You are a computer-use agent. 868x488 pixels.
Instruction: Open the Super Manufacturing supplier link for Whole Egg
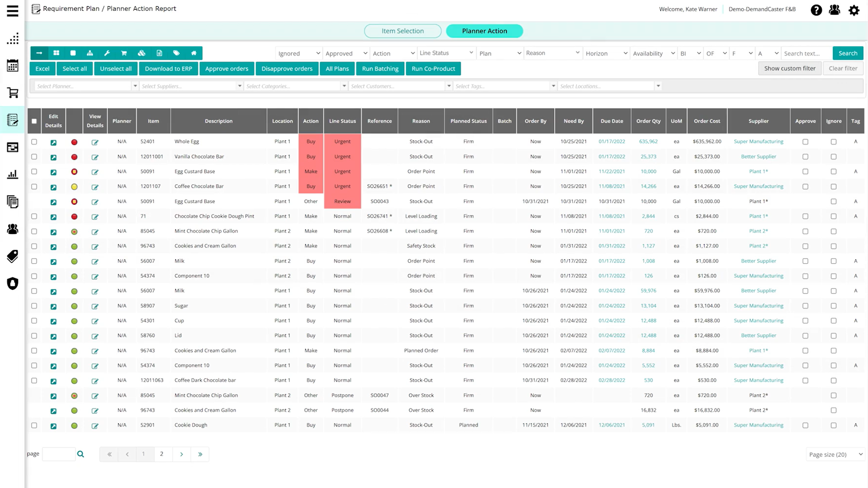coord(758,141)
